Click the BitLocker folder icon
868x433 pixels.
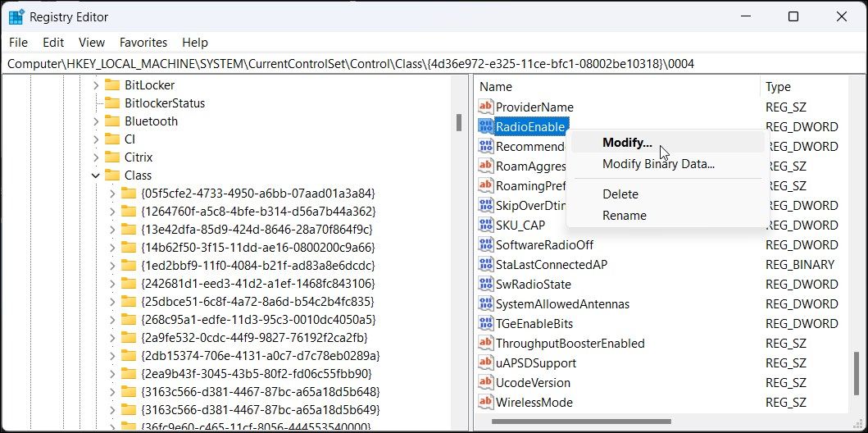pyautogui.click(x=112, y=84)
